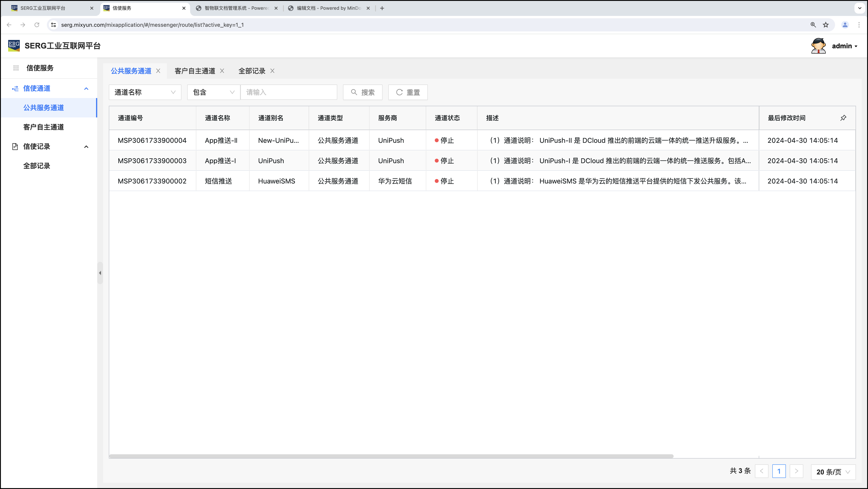Open site information icon in address bar
Viewport: 868px width, 489px height.
53,25
